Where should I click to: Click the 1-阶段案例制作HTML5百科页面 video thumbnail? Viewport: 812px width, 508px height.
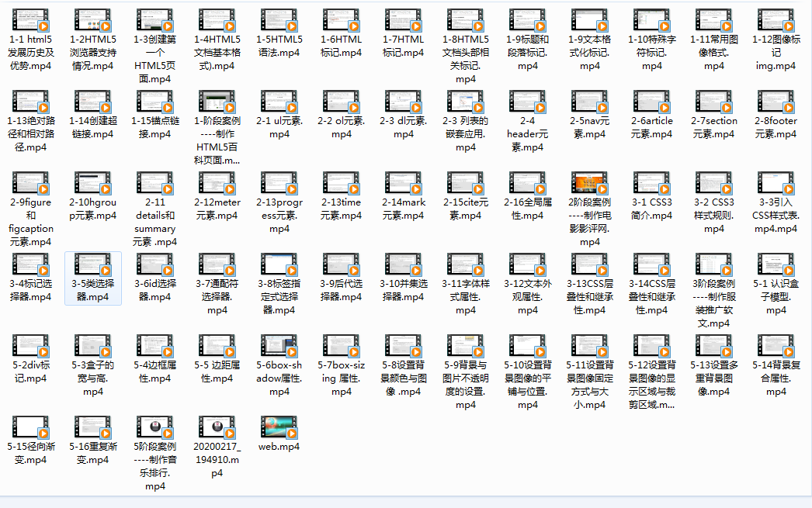pyautogui.click(x=217, y=102)
